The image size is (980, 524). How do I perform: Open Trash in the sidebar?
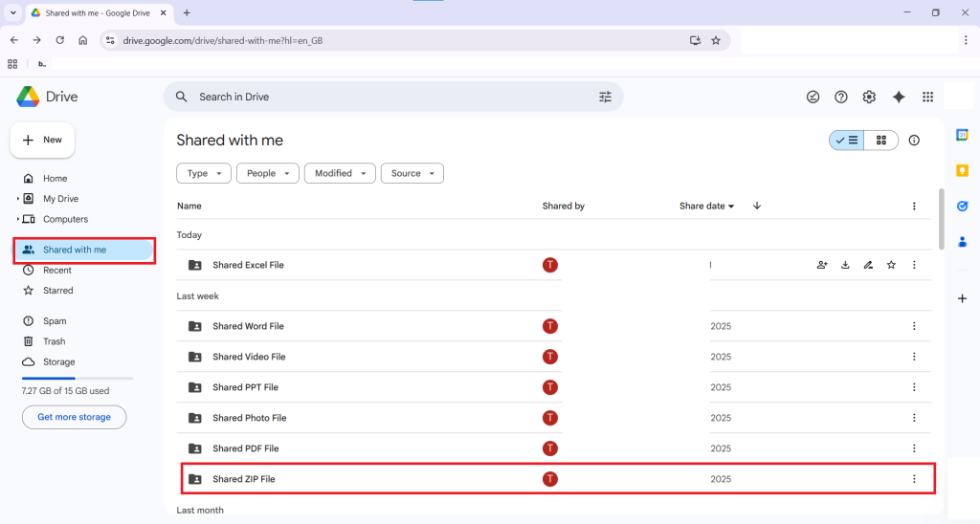(54, 341)
